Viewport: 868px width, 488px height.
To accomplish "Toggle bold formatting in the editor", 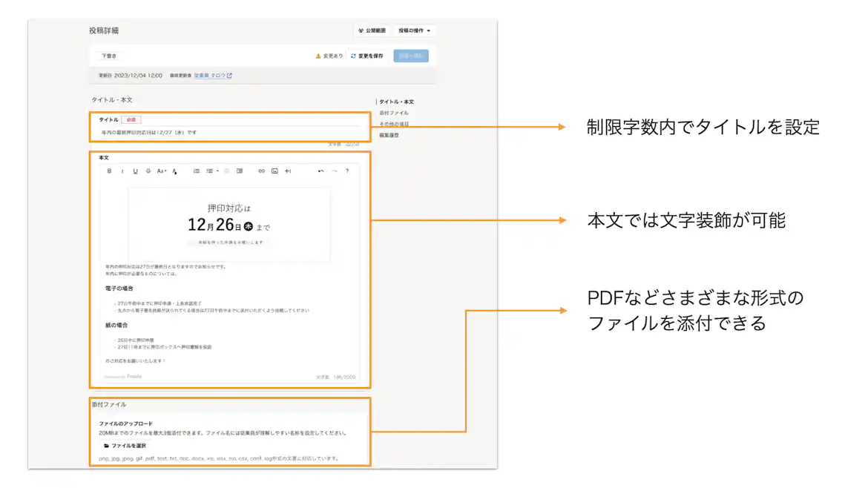I will click(x=109, y=171).
